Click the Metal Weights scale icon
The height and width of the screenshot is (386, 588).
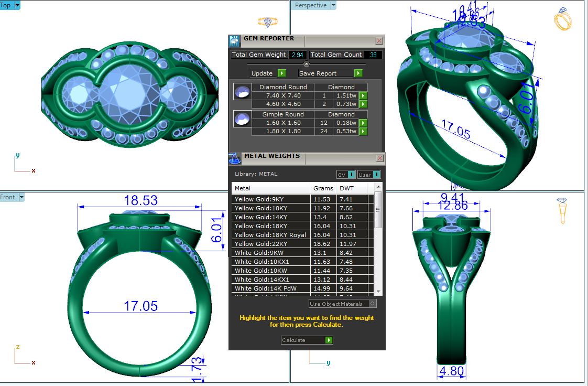235,158
